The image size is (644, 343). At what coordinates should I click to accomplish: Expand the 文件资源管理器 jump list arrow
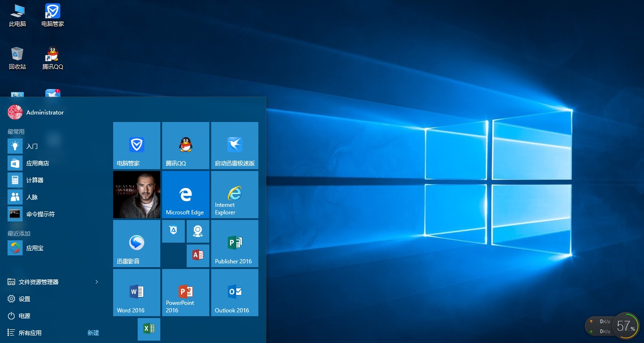click(97, 282)
